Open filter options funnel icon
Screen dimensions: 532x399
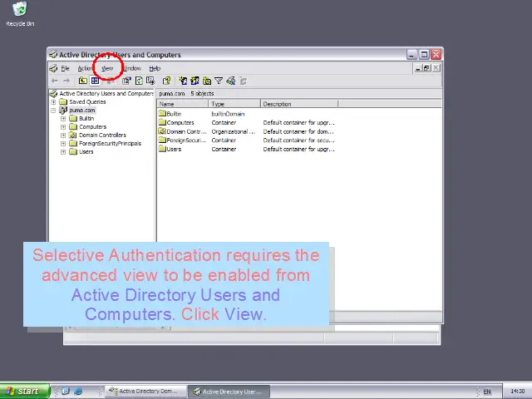coord(219,81)
